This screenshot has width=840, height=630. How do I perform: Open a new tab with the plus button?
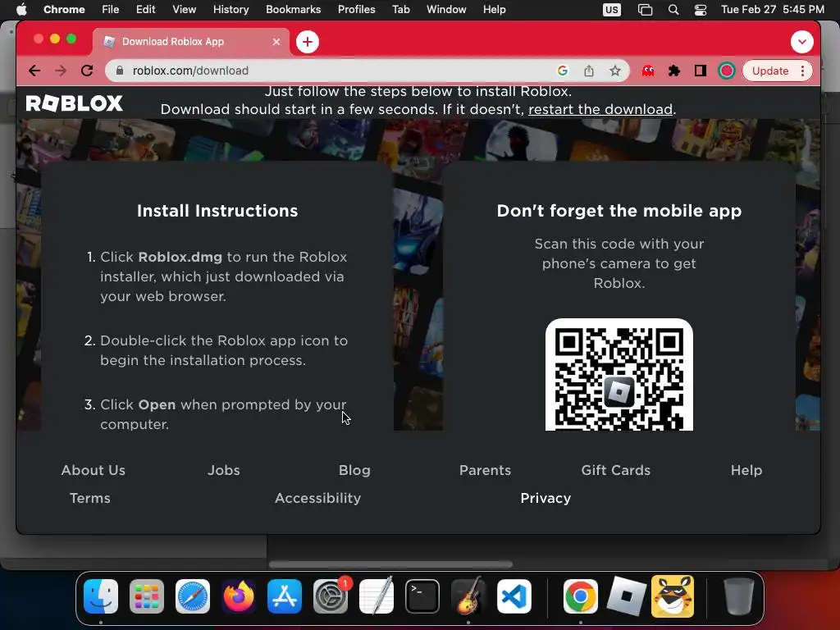coord(308,42)
